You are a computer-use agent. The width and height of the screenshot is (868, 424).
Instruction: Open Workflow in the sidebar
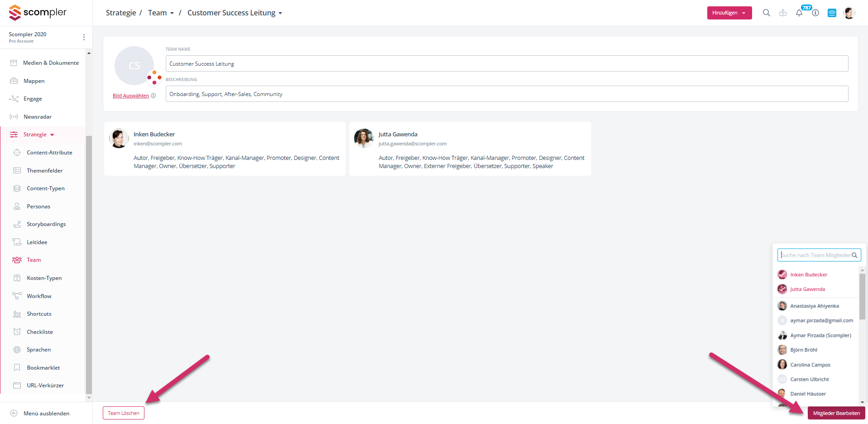pyautogui.click(x=39, y=296)
